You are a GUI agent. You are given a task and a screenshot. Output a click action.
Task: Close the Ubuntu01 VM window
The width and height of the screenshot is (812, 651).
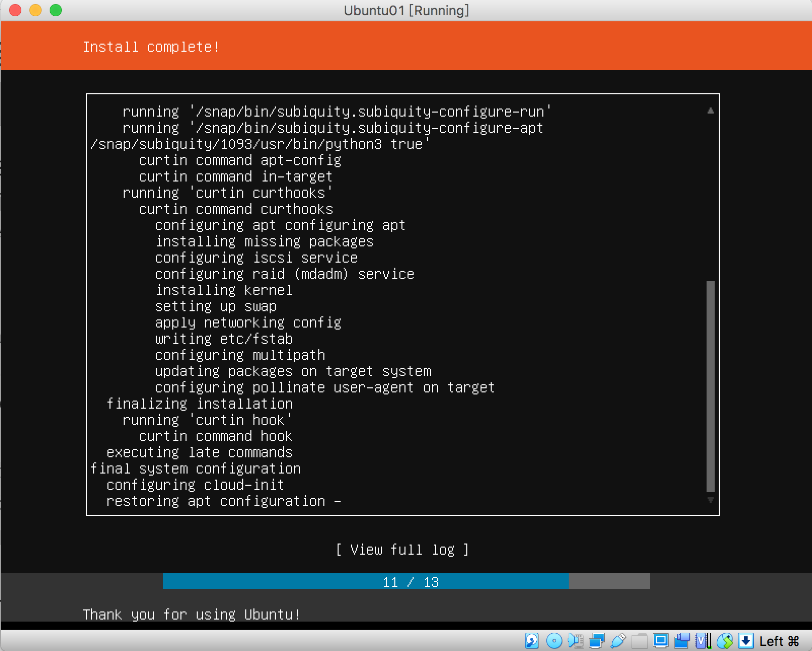(x=16, y=10)
